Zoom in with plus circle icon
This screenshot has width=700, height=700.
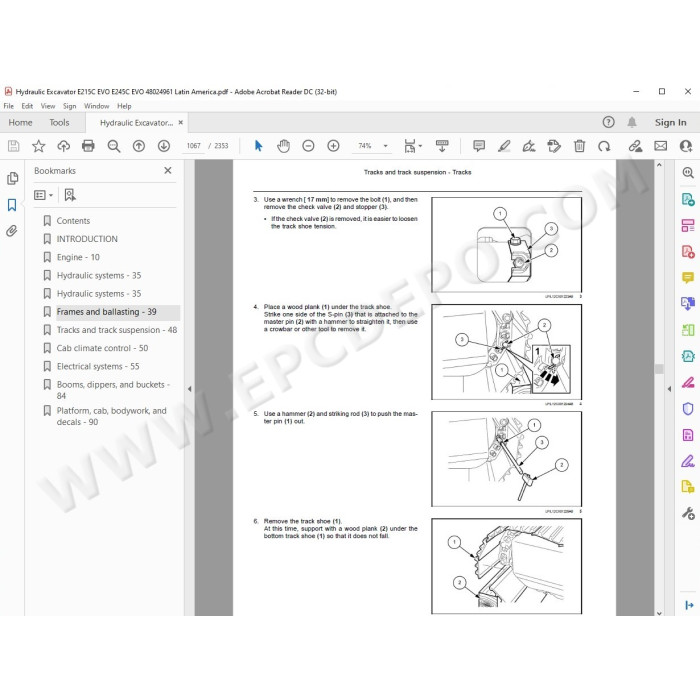333,146
